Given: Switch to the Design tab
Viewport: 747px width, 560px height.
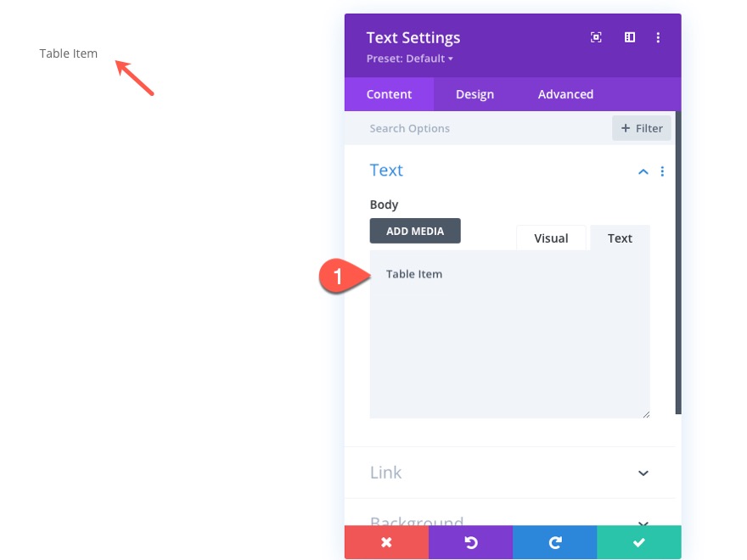Looking at the screenshot, I should [x=475, y=94].
